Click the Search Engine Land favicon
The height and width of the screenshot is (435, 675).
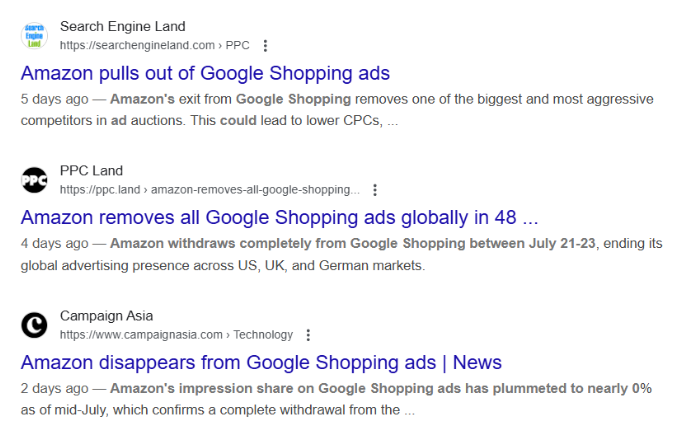point(34,36)
